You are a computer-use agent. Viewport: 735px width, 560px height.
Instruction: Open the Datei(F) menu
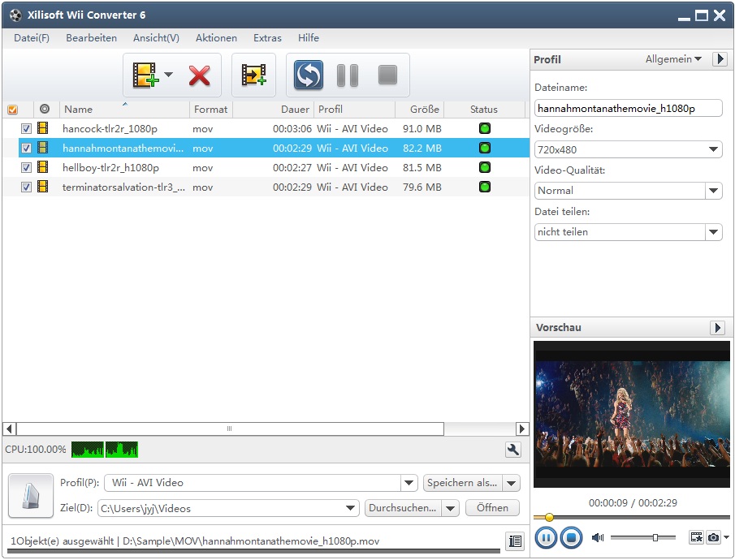pos(32,38)
